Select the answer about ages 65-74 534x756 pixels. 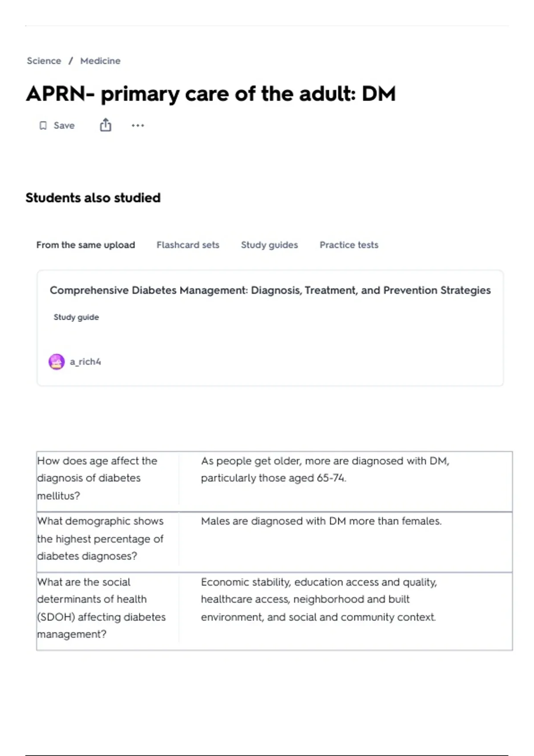(x=325, y=470)
